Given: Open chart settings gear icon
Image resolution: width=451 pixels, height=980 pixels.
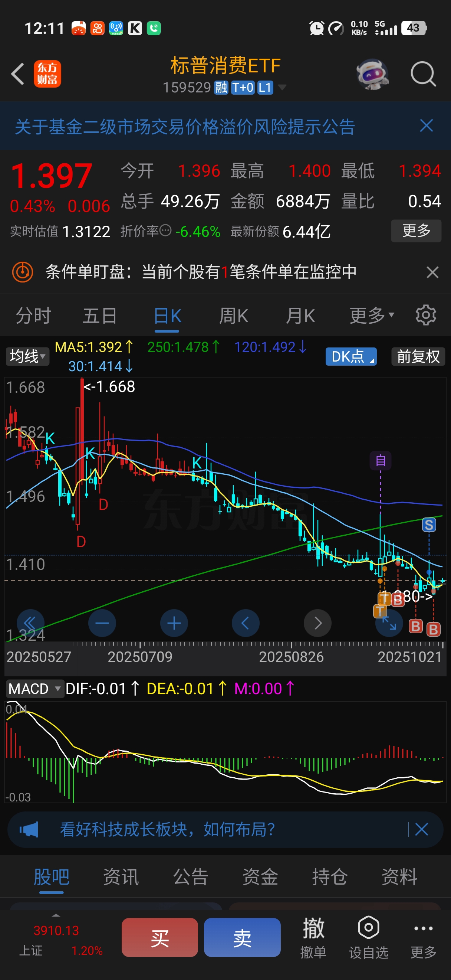Looking at the screenshot, I should click(x=425, y=315).
